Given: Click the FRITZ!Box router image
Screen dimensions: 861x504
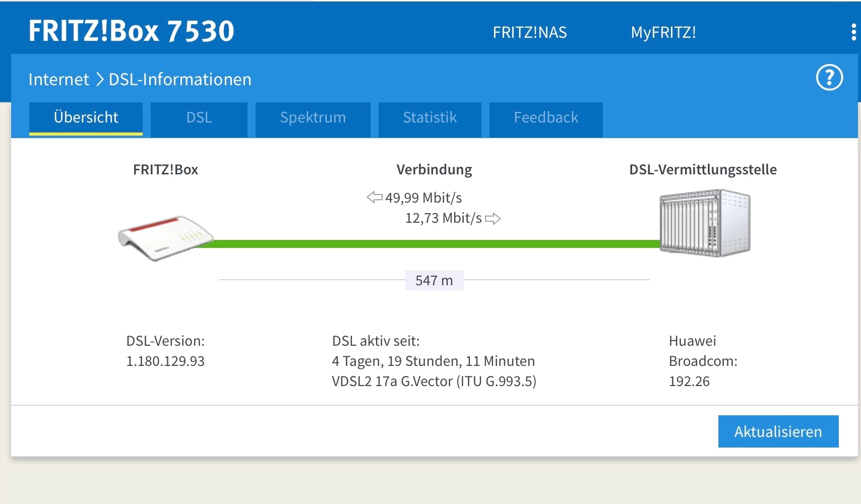Looking at the screenshot, I should pyautogui.click(x=165, y=238).
